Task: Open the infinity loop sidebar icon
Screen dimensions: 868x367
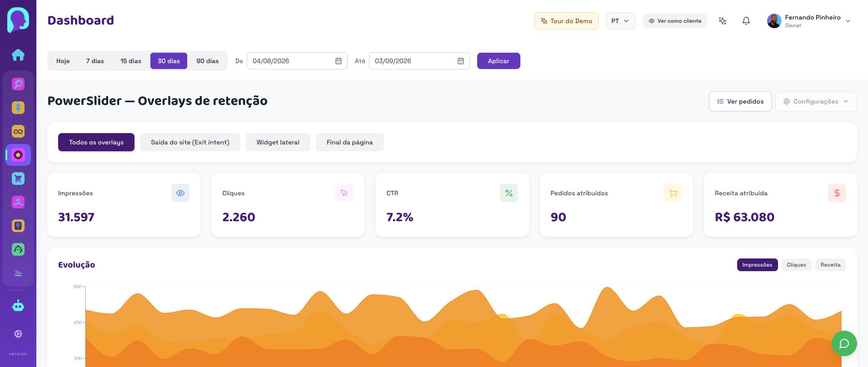Action: click(x=18, y=131)
